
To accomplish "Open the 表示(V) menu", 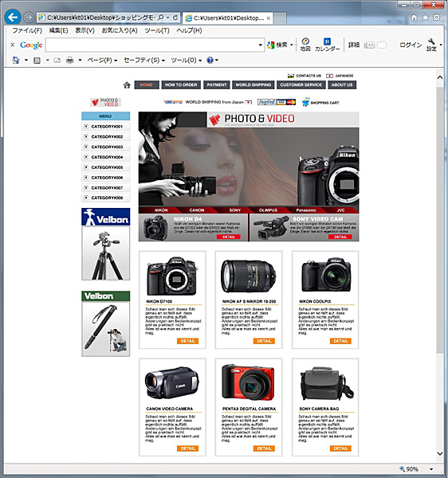I will tap(84, 30).
